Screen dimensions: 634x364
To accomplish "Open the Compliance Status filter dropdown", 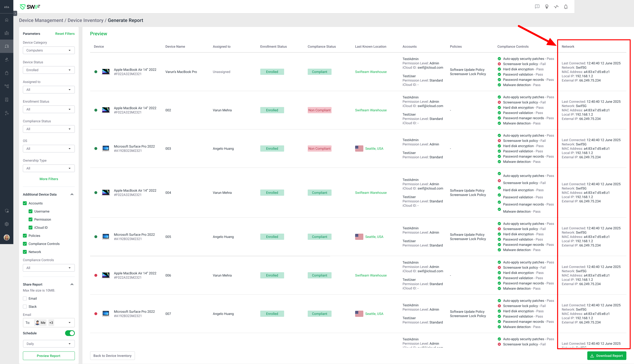I will tap(49, 129).
